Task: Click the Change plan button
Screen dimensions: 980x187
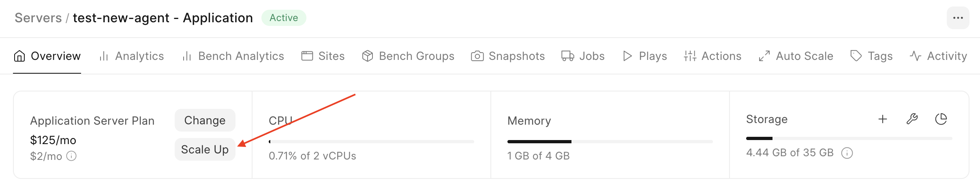Action: coord(205,120)
